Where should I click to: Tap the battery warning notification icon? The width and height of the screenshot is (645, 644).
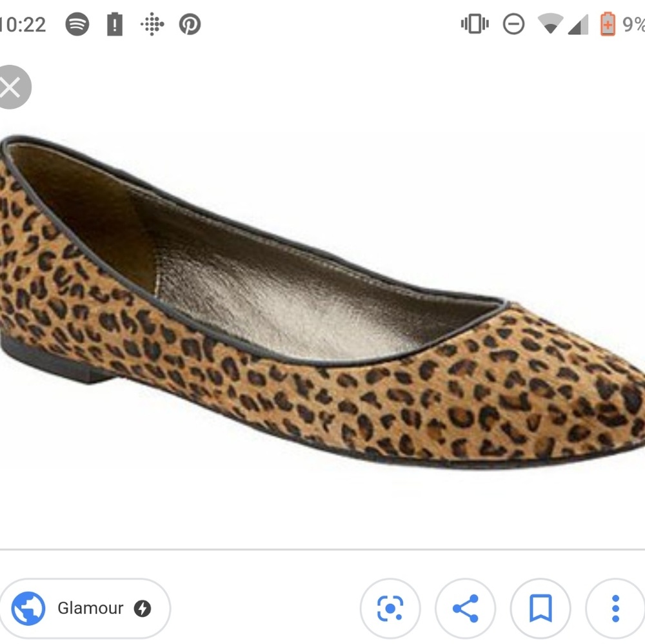pos(115,24)
